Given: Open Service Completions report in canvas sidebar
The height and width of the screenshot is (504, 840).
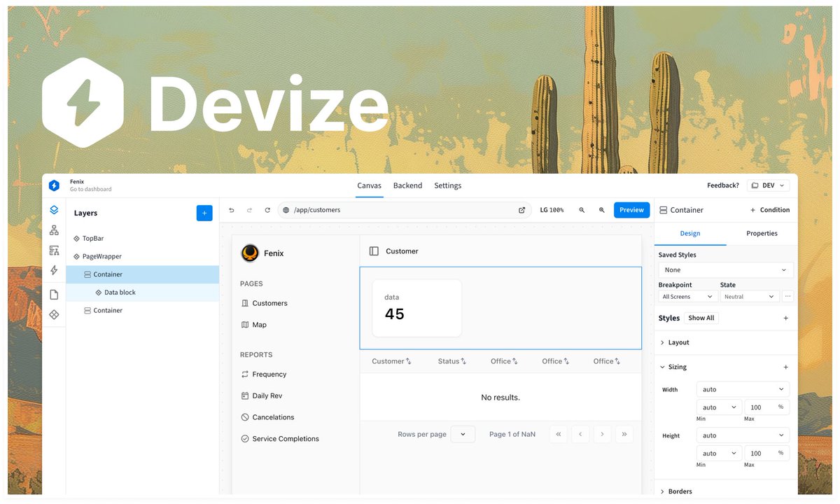Looking at the screenshot, I should tap(280, 439).
